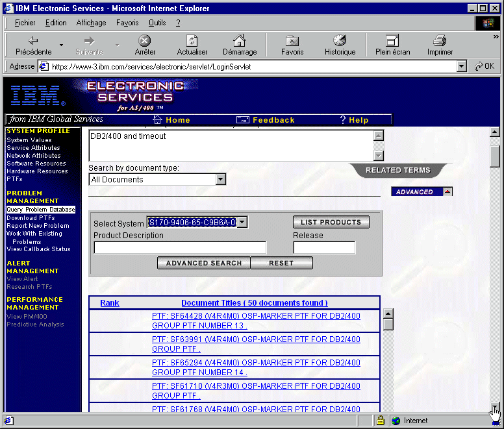Open System Values in sidebar
Image resolution: width=504 pixels, height=429 pixels.
29,140
